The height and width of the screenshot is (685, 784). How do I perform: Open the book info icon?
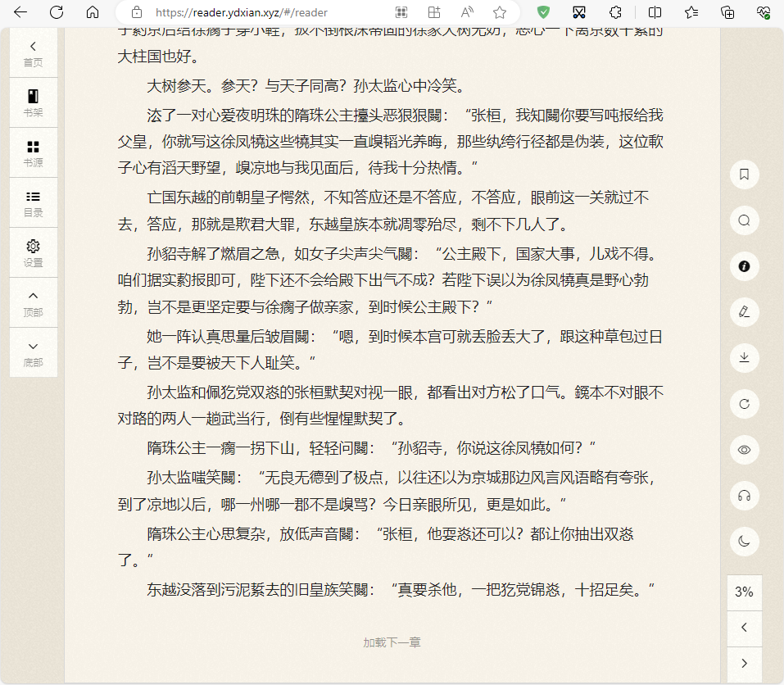744,266
